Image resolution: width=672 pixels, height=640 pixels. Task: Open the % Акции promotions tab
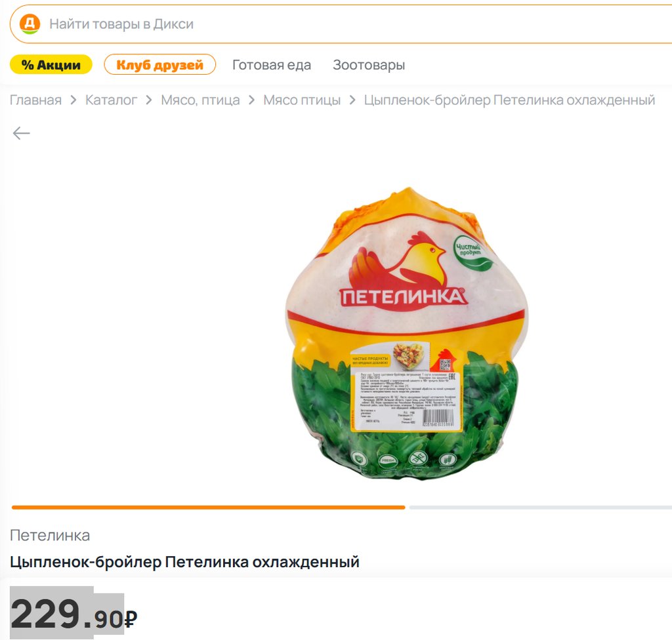(x=51, y=65)
